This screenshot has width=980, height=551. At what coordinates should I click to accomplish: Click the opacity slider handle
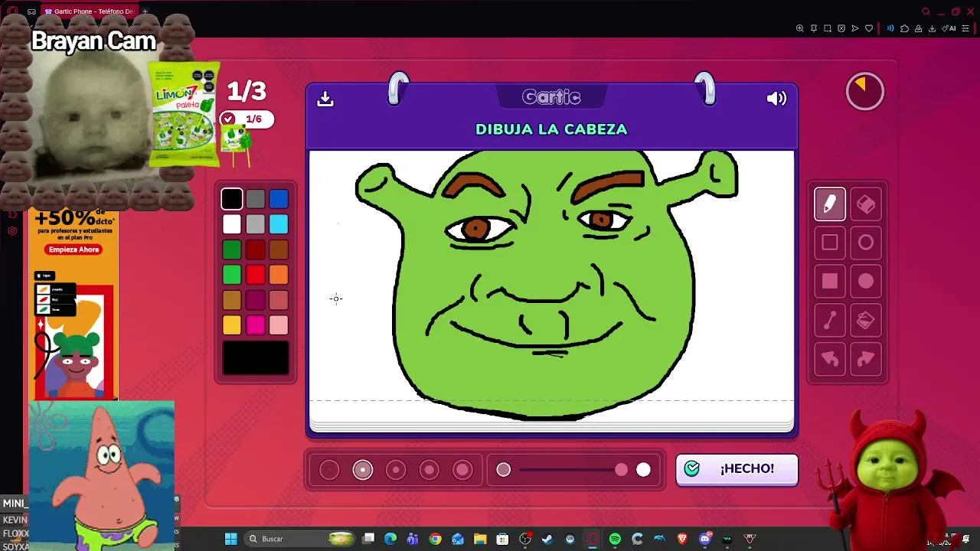pyautogui.click(x=621, y=470)
